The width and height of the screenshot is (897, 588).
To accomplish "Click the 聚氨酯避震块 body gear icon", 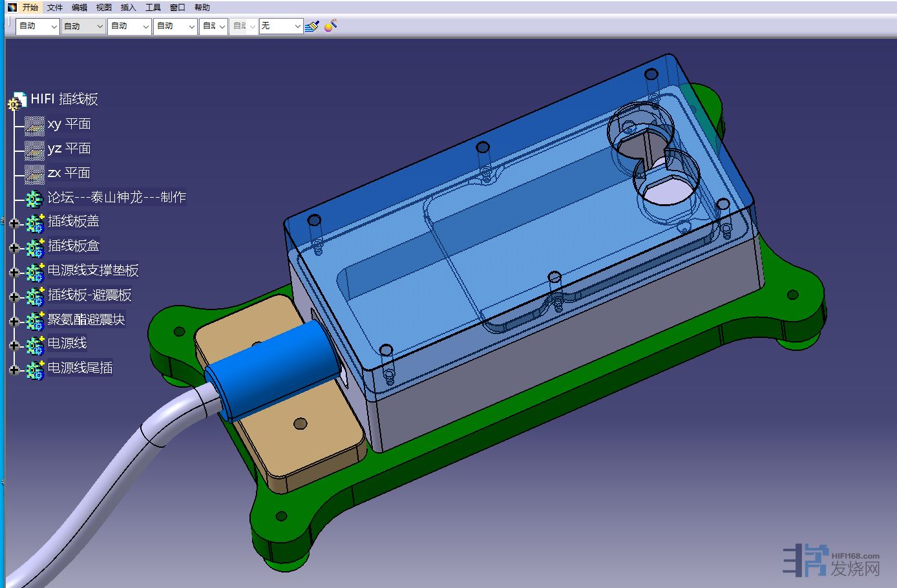I will click(x=34, y=320).
